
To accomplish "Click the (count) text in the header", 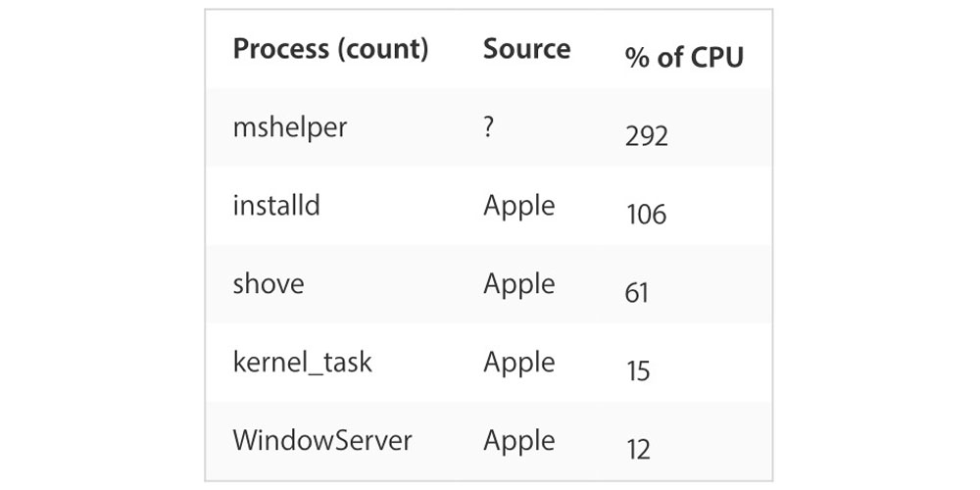I will [383, 50].
